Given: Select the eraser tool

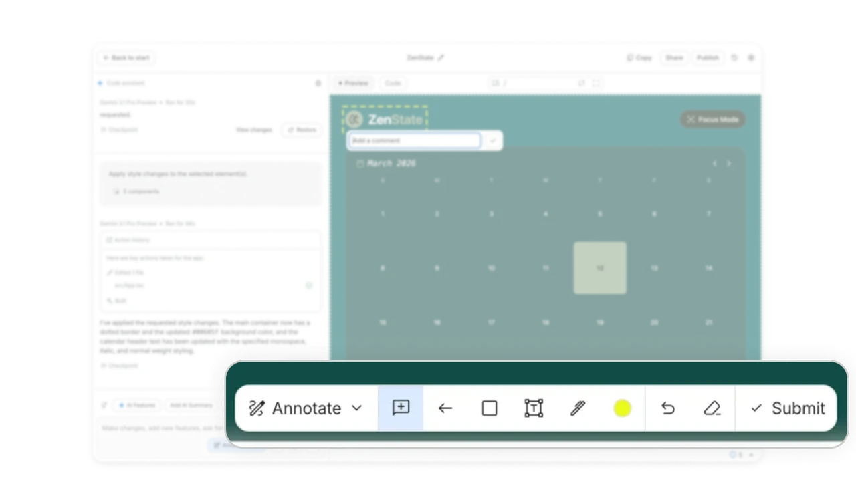Looking at the screenshot, I should [713, 408].
